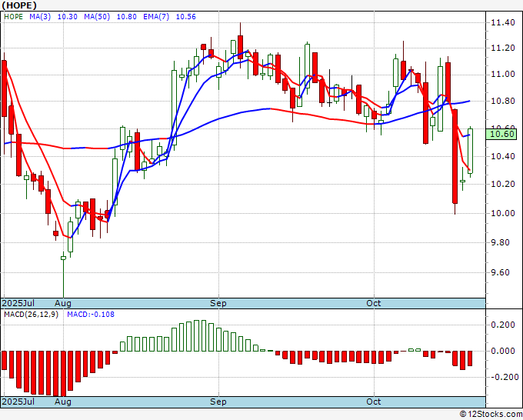Click the MACD(26,12,9) indicator label
The image size is (523, 420).
[x=31, y=315]
